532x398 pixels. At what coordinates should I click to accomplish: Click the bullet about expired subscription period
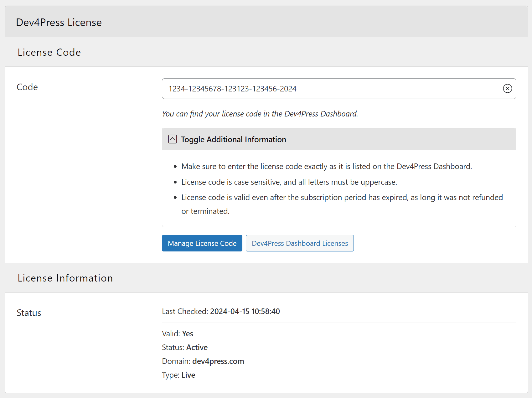click(x=342, y=204)
